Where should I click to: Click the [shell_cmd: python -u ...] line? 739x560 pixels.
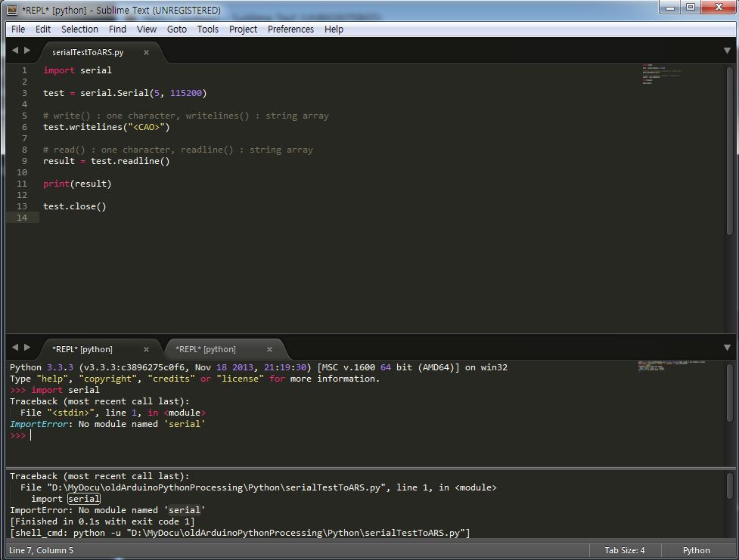click(x=240, y=533)
